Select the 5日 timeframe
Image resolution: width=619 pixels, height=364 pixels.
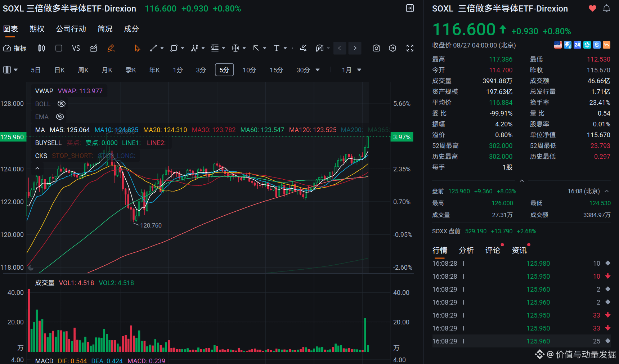[36, 70]
